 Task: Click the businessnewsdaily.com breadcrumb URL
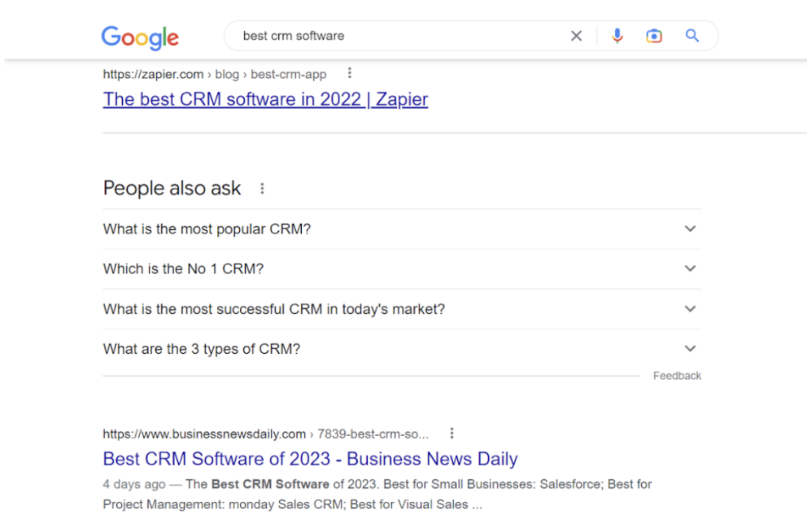(x=204, y=434)
